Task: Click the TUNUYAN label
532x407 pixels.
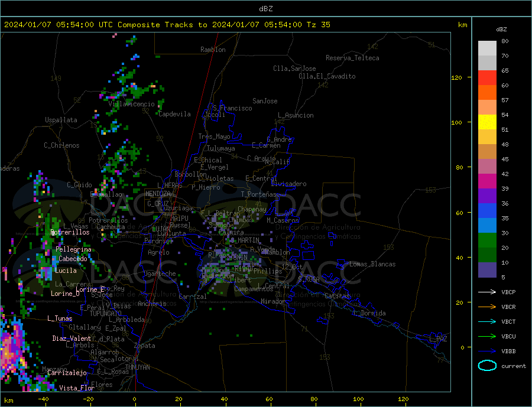Action: [x=137, y=367]
